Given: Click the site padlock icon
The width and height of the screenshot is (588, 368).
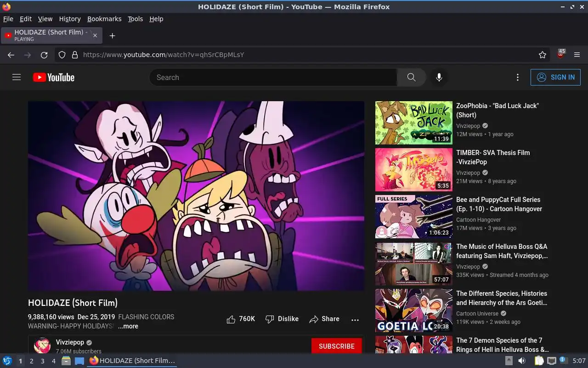Looking at the screenshot, I should pyautogui.click(x=75, y=55).
